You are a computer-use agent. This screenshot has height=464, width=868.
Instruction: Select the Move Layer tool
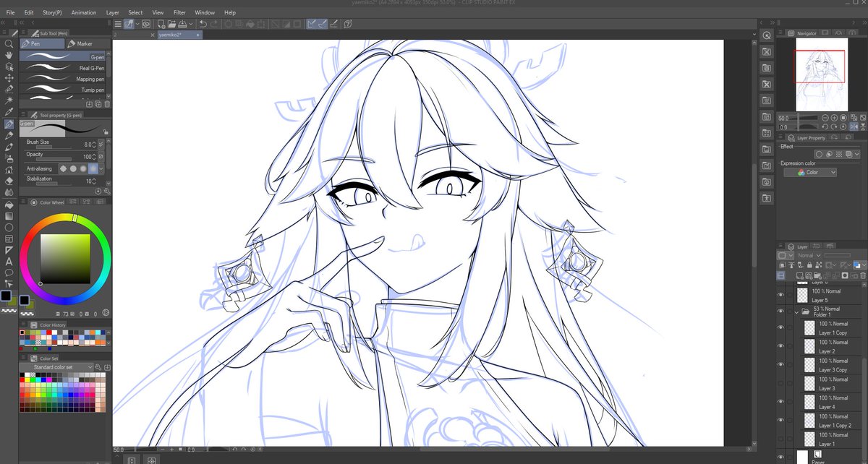coord(9,77)
